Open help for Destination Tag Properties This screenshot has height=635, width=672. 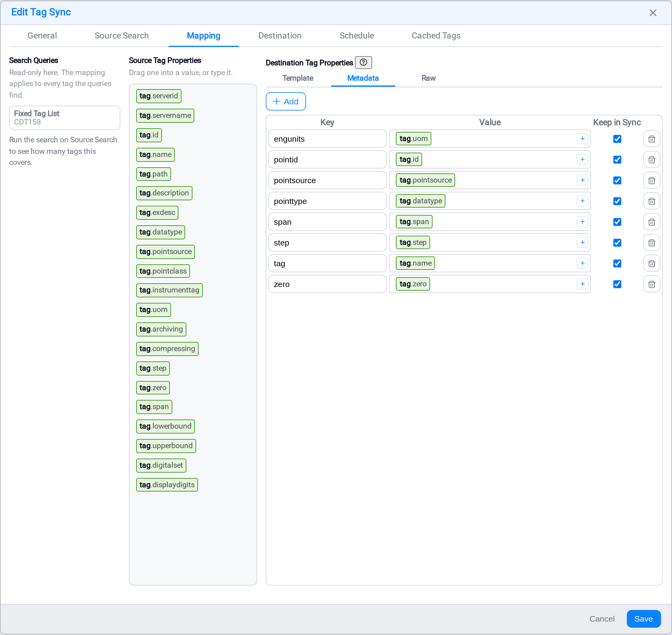click(x=363, y=62)
